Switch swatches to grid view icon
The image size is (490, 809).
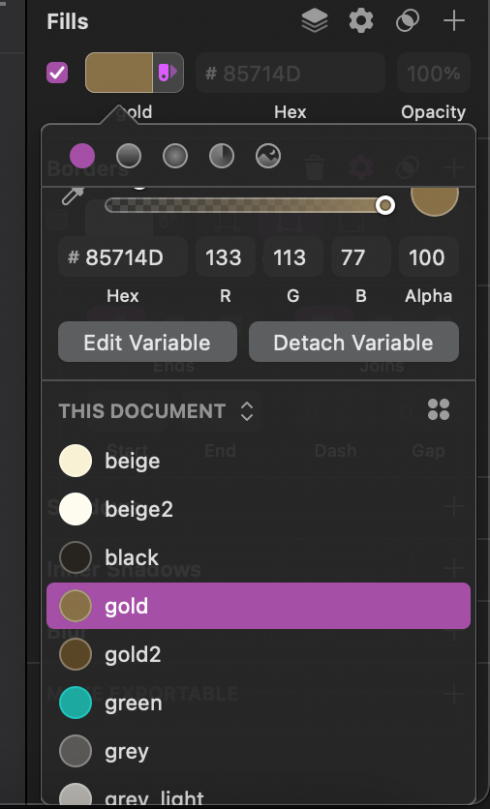[438, 410]
